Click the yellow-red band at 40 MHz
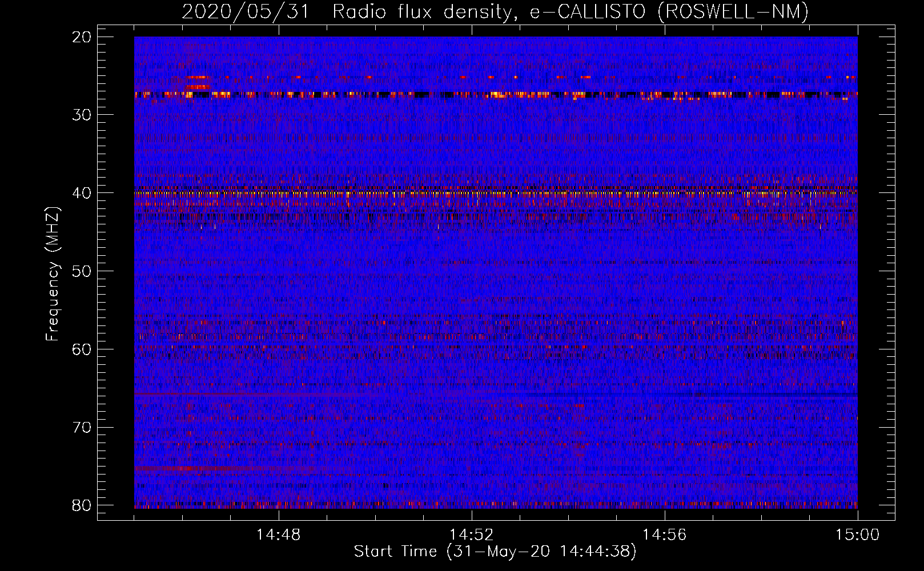Screen dimensions: 924x571 point(496,194)
